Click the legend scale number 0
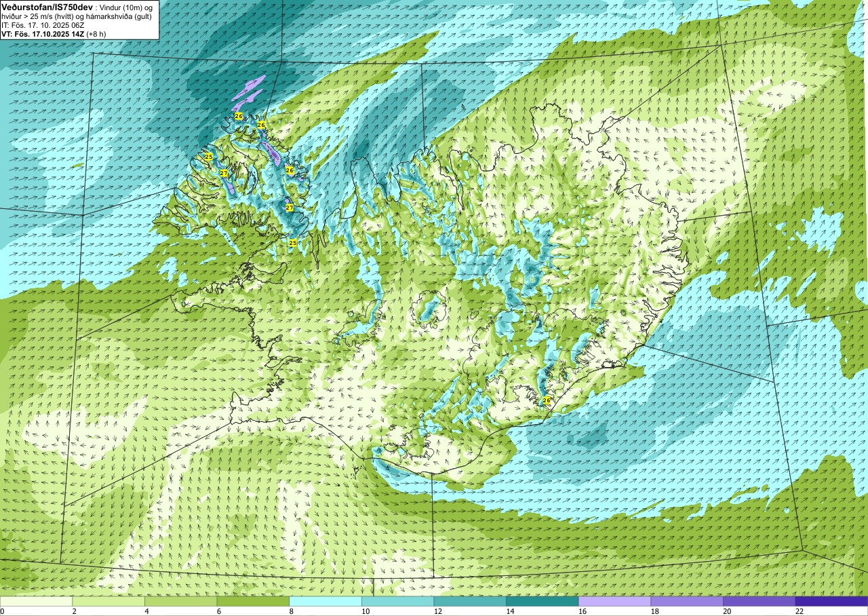Screen dimensions: 868x616 [x=3, y=611]
